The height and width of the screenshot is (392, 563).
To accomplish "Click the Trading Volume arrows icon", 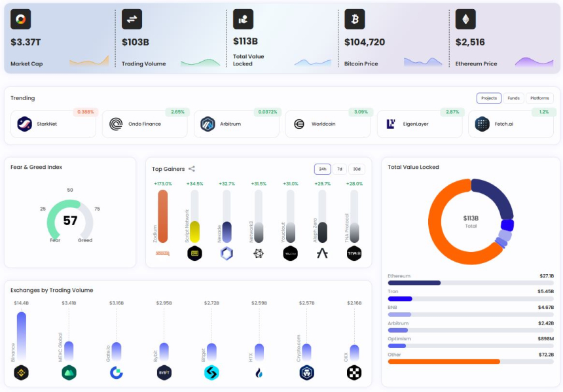I will coord(132,19).
